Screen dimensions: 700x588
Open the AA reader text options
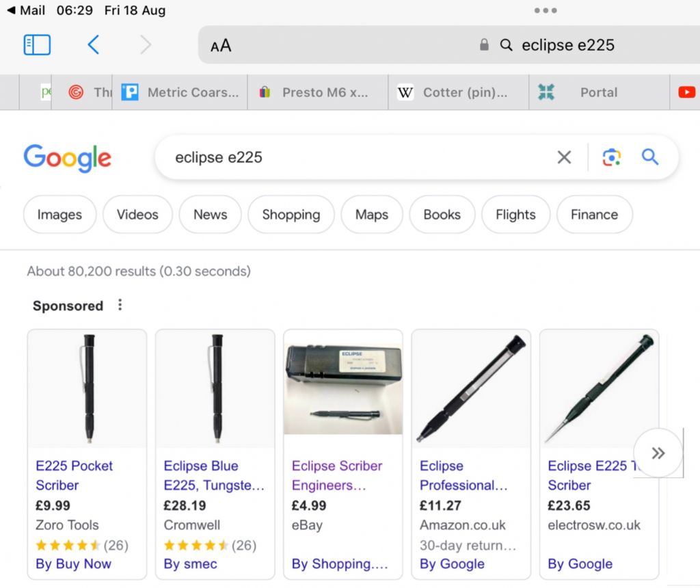point(221,46)
